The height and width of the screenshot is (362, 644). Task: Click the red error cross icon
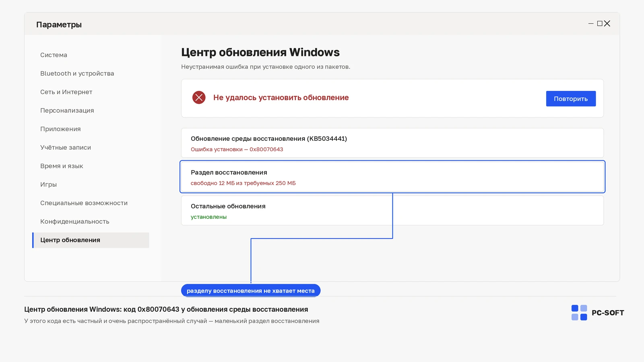coord(199,97)
